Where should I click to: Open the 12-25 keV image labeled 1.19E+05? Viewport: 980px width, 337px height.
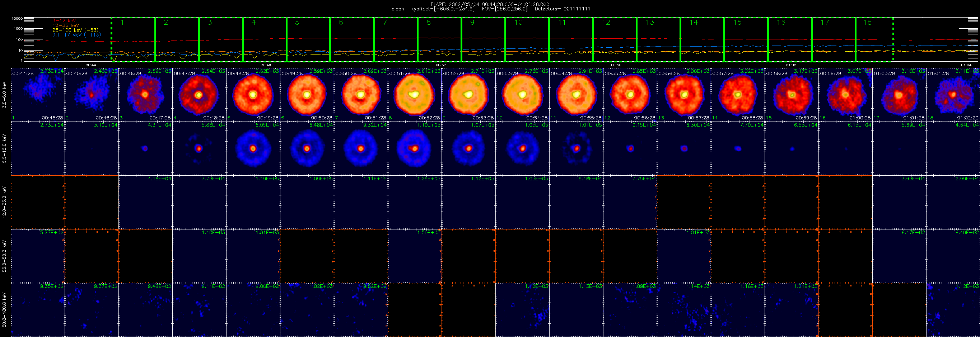[x=253, y=202]
